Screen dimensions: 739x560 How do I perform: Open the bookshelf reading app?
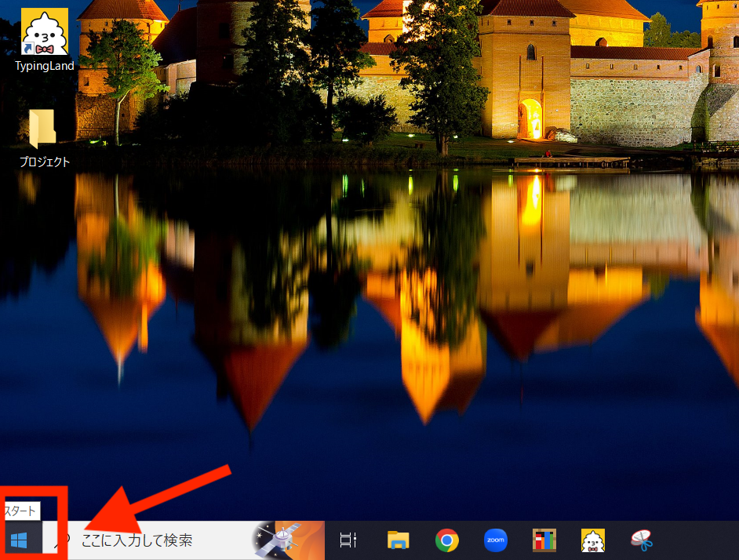click(x=544, y=540)
